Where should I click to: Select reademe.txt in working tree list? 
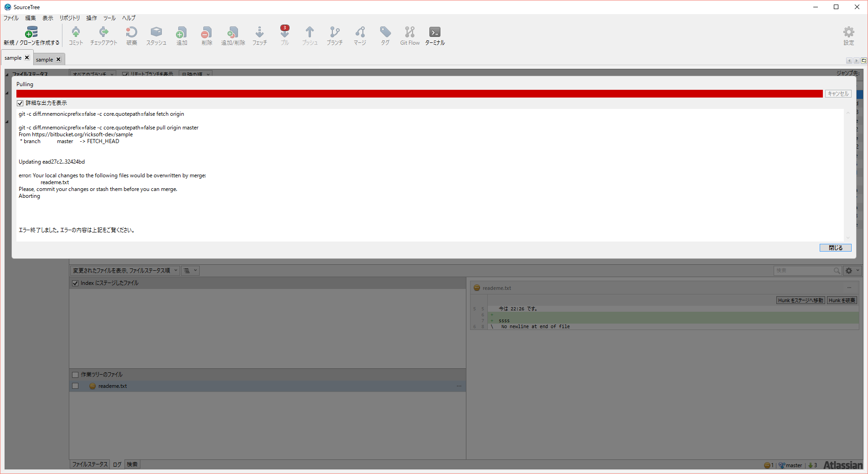(268, 386)
